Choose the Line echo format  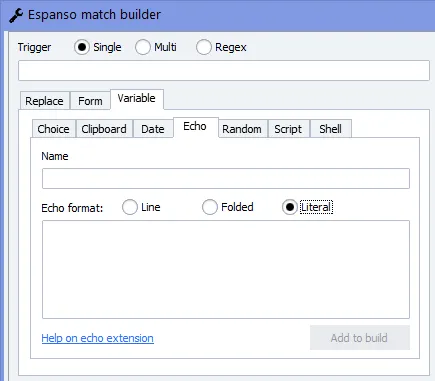(130, 207)
